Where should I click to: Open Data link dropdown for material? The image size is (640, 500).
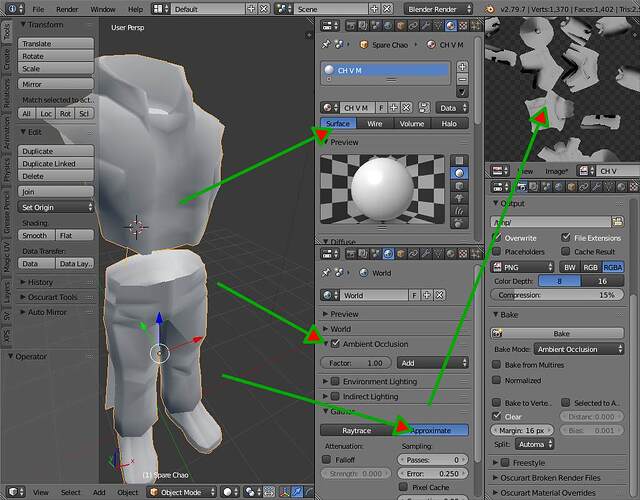click(451, 108)
